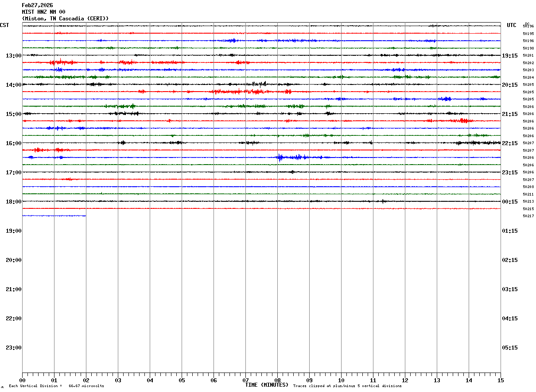Select minute 03 on the time axis
536x392 pixels.
[x=118, y=380]
